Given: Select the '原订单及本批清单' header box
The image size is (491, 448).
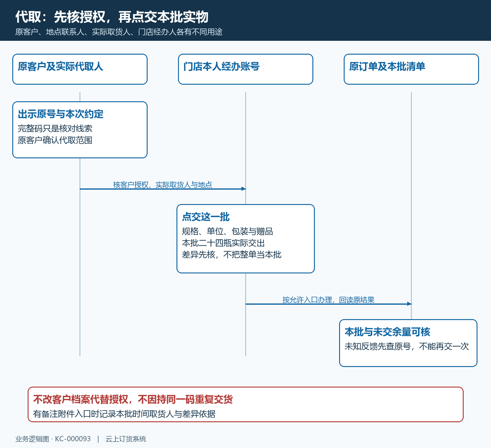Looking at the screenshot, I should (x=411, y=69).
